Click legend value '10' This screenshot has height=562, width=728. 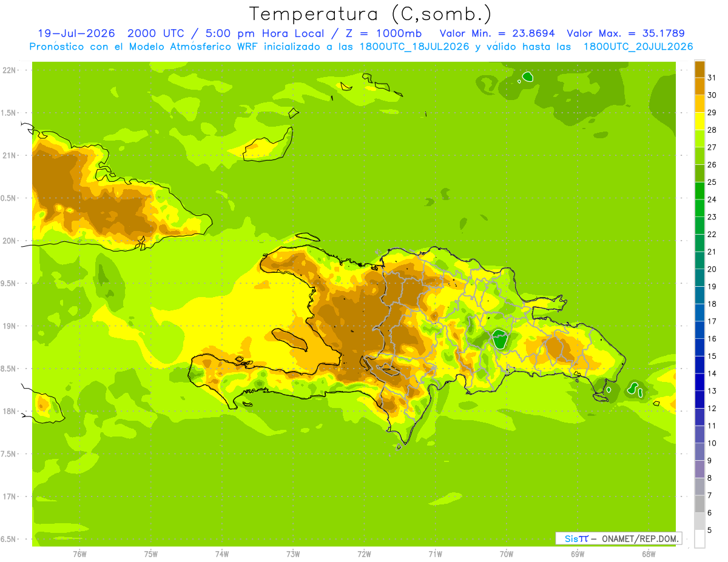[x=712, y=443]
